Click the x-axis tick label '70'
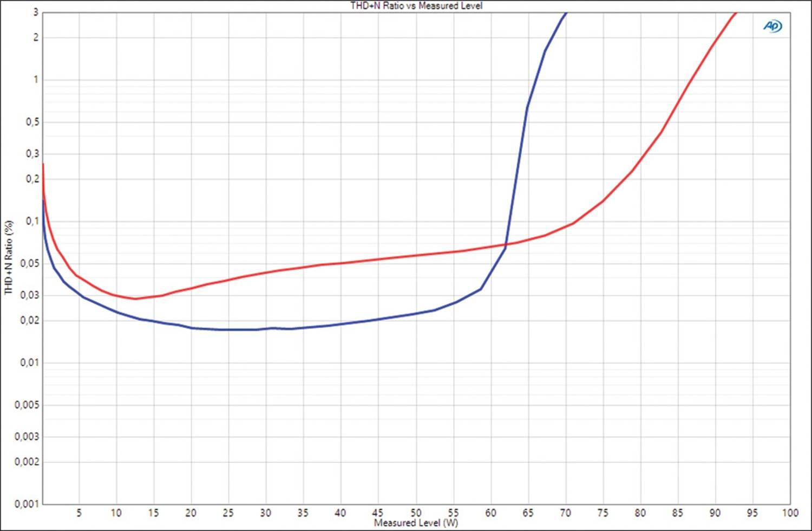 coord(565,513)
